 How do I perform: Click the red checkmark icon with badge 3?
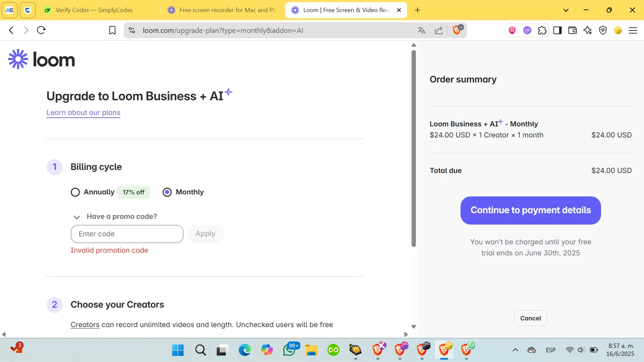pyautogui.click(x=17, y=347)
